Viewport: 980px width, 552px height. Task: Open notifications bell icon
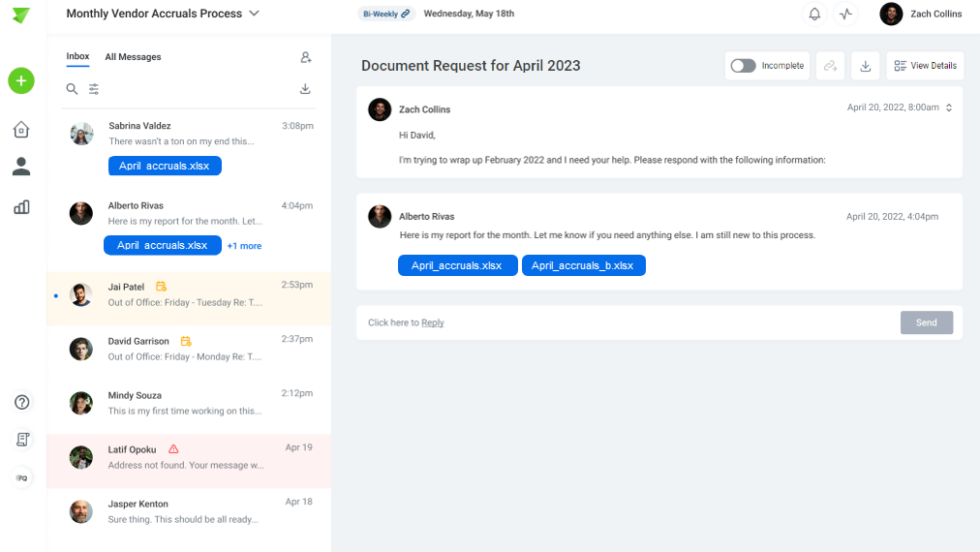[x=814, y=14]
